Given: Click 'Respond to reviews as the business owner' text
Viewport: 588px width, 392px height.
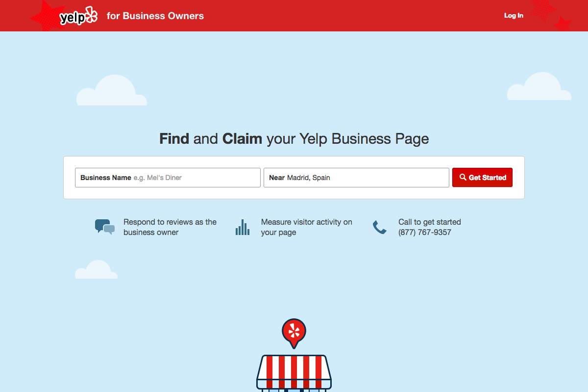Looking at the screenshot, I should coord(170,227).
